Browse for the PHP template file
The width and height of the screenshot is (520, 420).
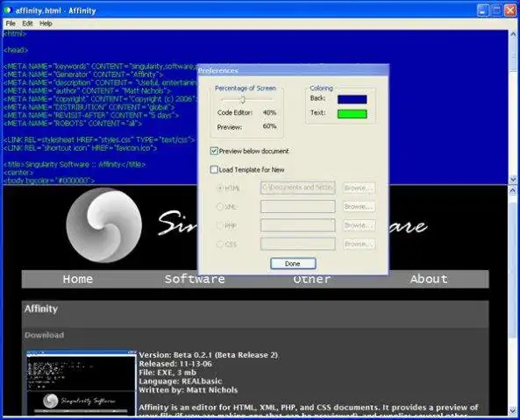[360, 225]
